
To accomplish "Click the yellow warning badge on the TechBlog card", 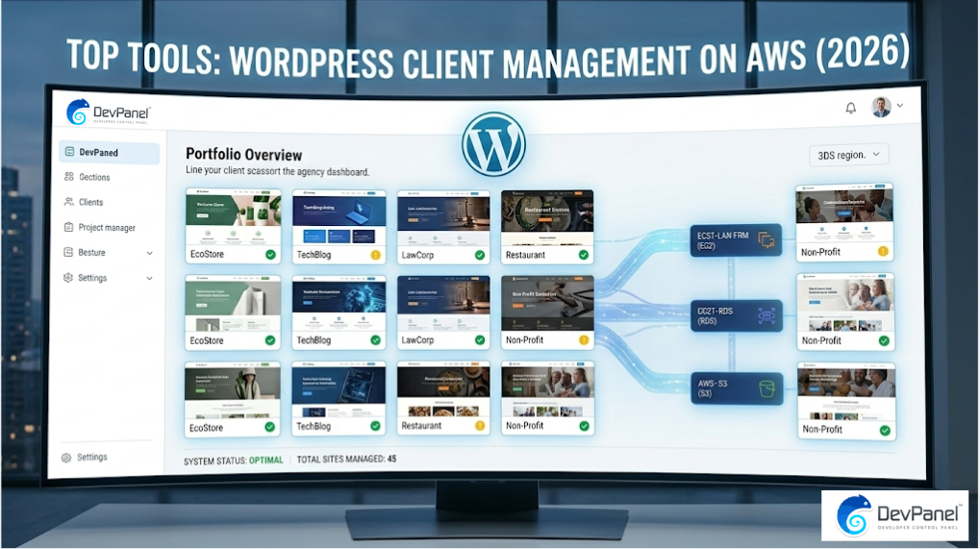I will [376, 255].
